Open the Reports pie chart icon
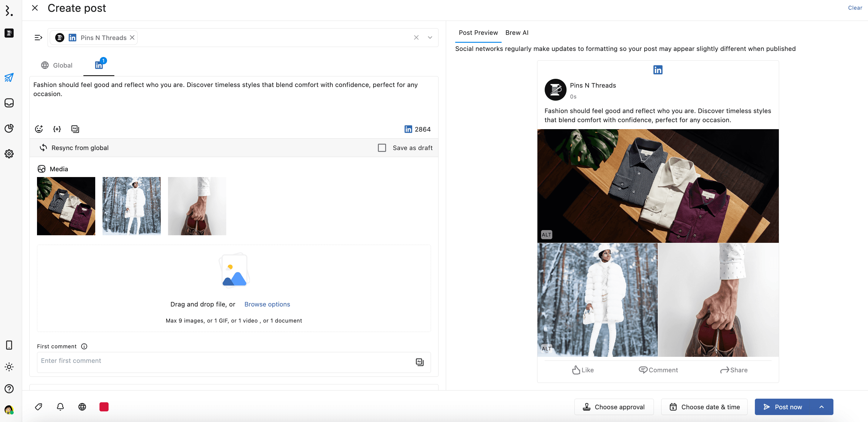868x422 pixels. (x=9, y=128)
